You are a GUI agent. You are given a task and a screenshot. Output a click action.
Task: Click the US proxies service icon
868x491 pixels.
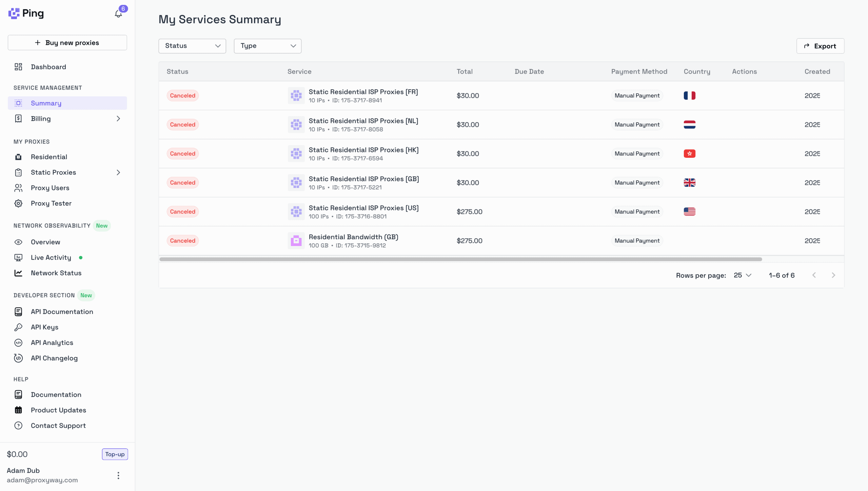point(296,212)
